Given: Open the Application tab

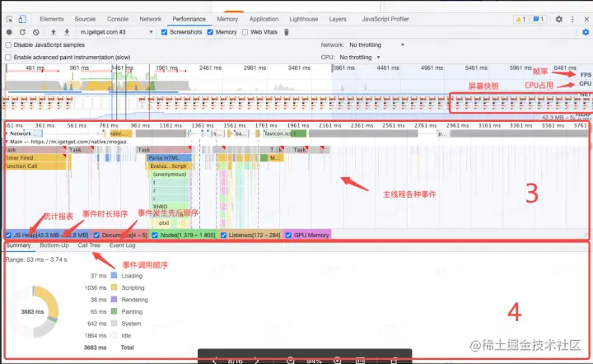Looking at the screenshot, I should (264, 19).
